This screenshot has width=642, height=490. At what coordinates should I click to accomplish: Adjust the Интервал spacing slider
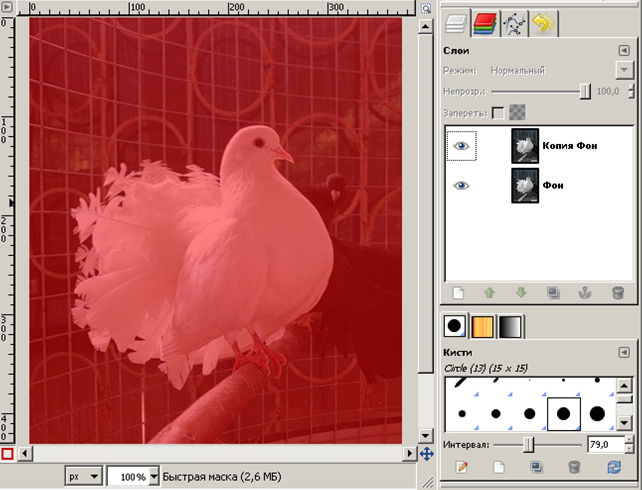tap(537, 445)
